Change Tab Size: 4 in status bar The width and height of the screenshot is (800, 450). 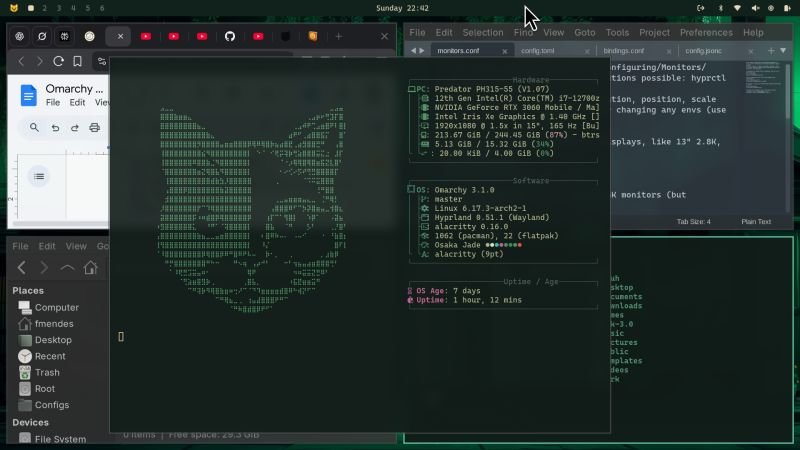(x=693, y=222)
